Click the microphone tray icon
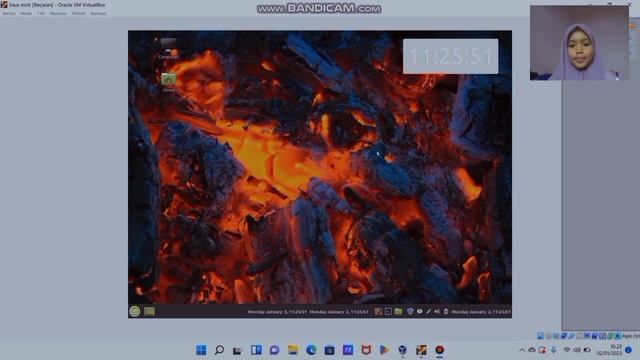Viewport: 640px width, 360px height. pyautogui.click(x=553, y=350)
